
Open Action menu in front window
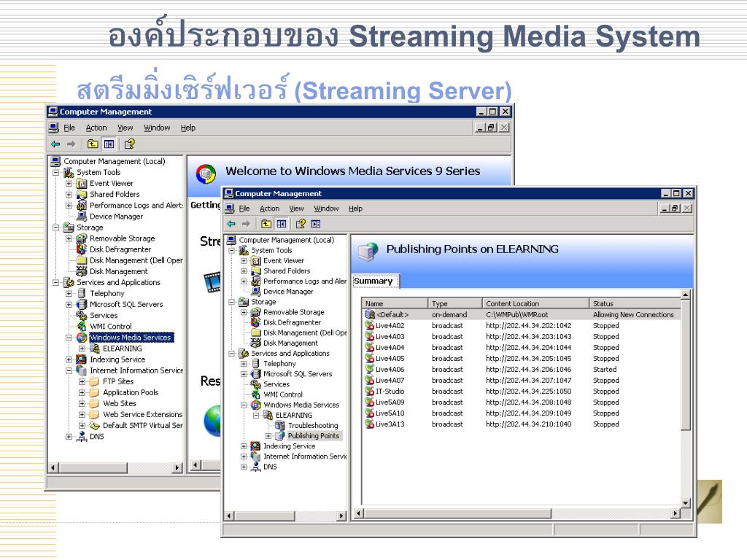pyautogui.click(x=270, y=209)
